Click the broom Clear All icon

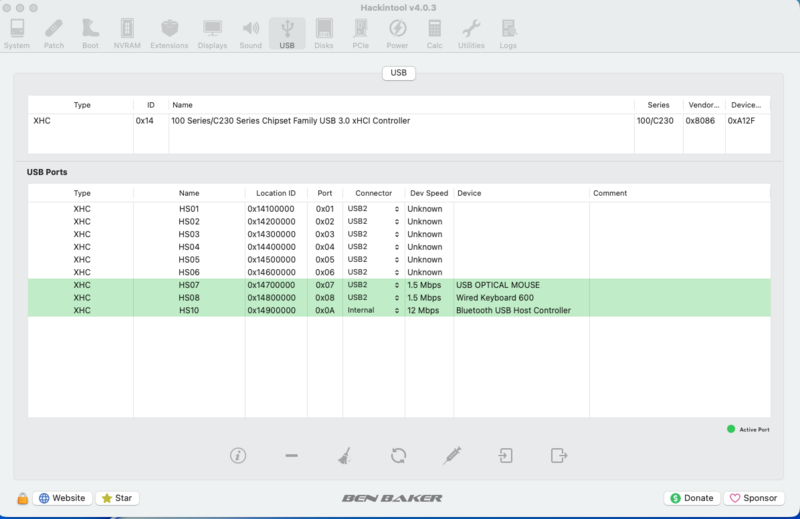click(344, 455)
